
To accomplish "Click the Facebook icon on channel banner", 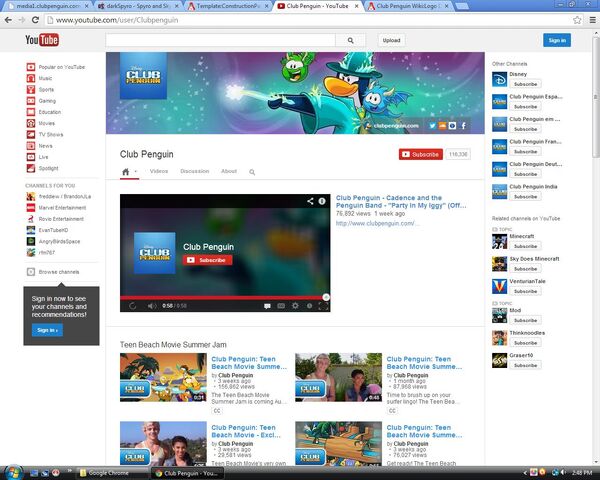I will click(463, 126).
